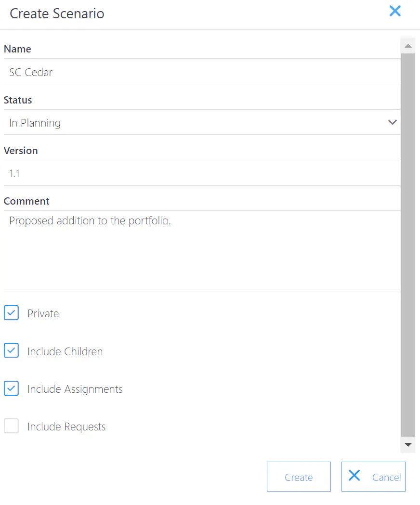Click the Create button

point(299,477)
